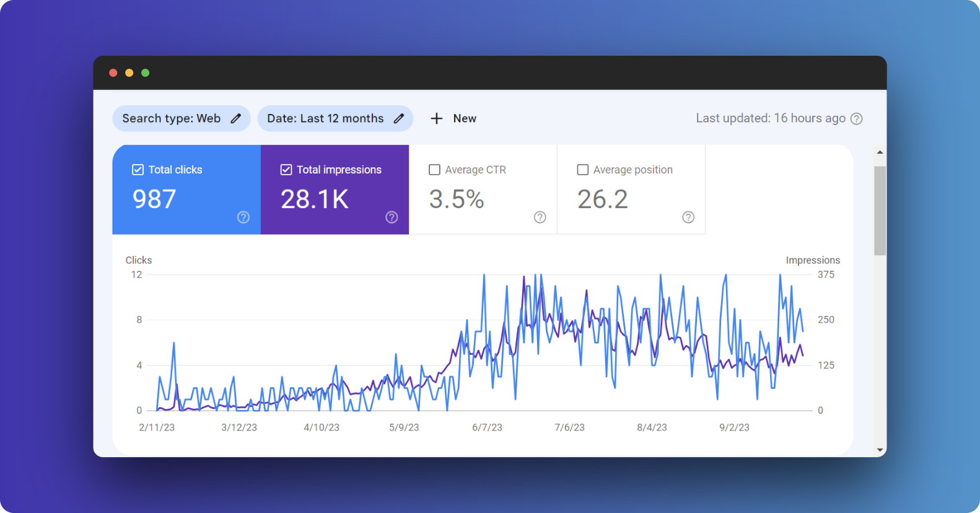Open the Average CTR help icon
The image size is (980, 513).
(540, 217)
